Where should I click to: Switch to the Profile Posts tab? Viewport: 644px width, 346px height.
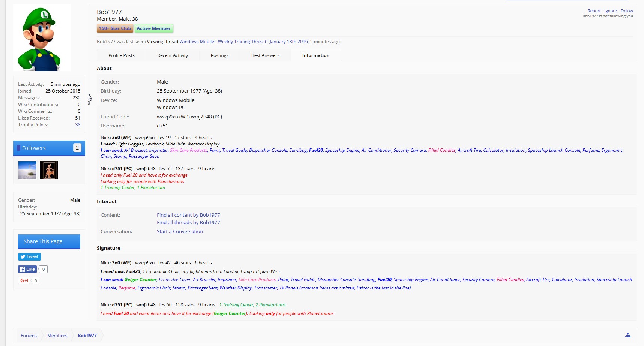point(121,55)
